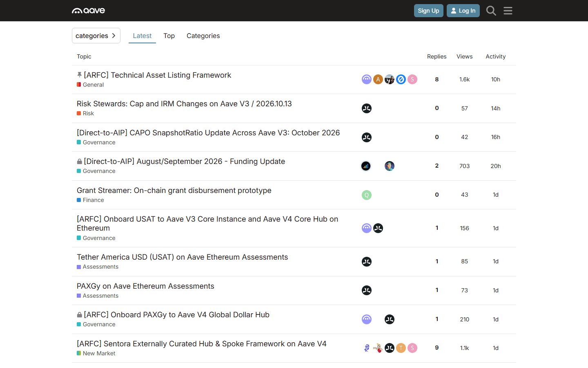Click dark chart avatar in Funding Update row

tap(366, 166)
